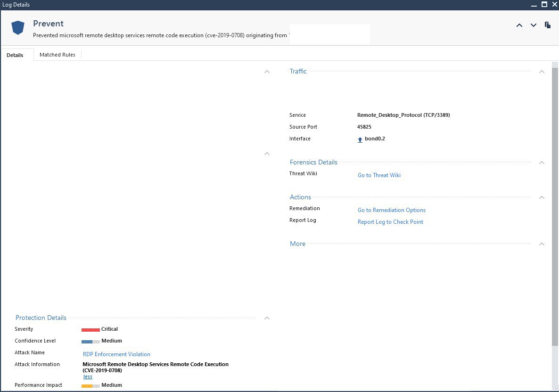Open the Go to Threat Wiki link
The height and width of the screenshot is (392, 559).
[x=379, y=175]
